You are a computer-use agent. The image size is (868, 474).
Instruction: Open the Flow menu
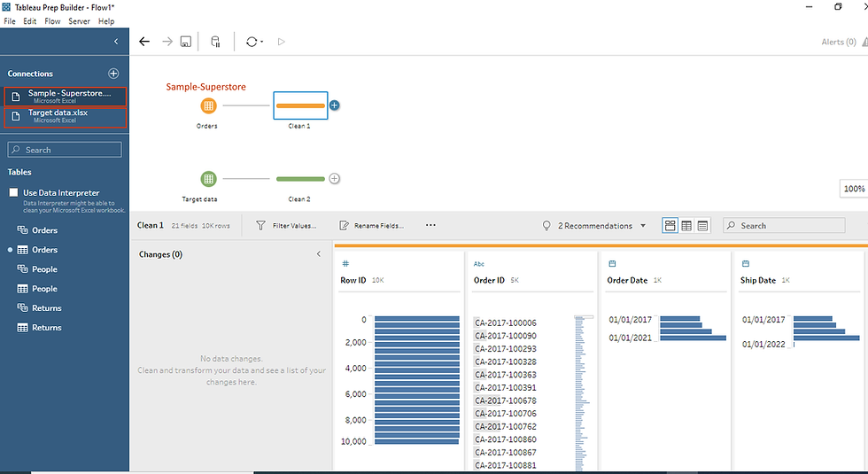pyautogui.click(x=52, y=21)
